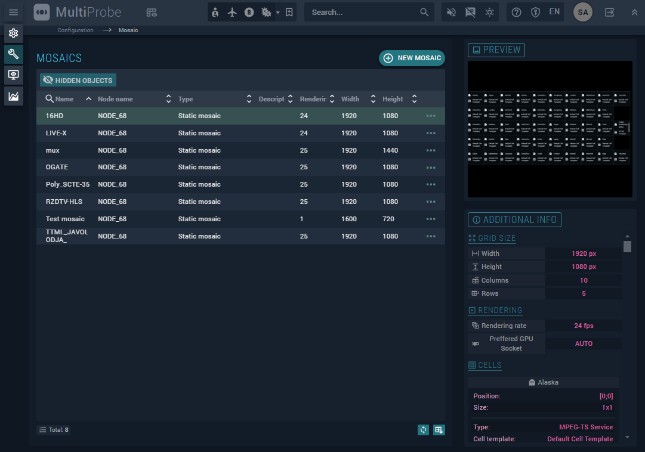
Task: Open the options menu for Test mosaic row
Action: point(431,218)
